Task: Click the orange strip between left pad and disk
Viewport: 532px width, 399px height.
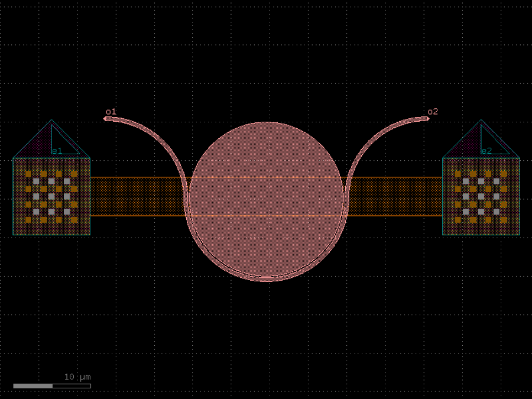Action: [137, 196]
